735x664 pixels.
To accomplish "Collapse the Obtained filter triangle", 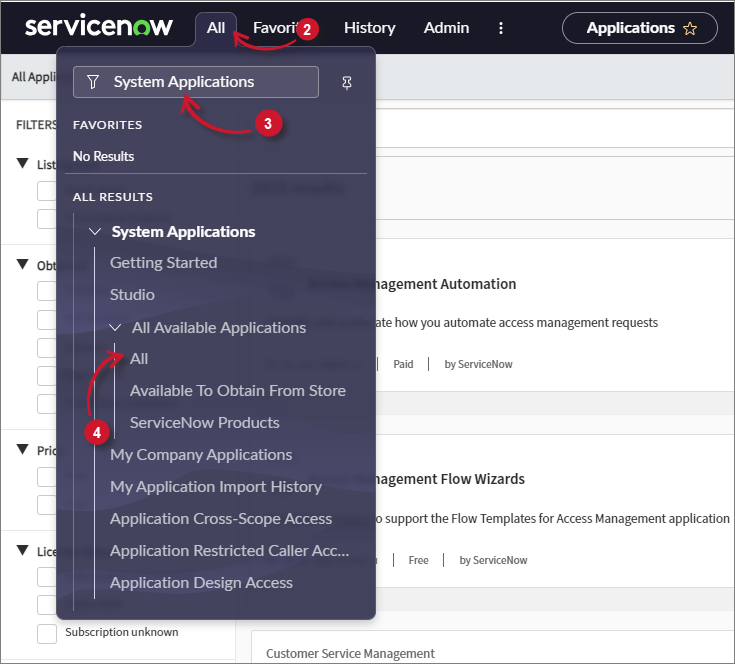I will point(22,264).
